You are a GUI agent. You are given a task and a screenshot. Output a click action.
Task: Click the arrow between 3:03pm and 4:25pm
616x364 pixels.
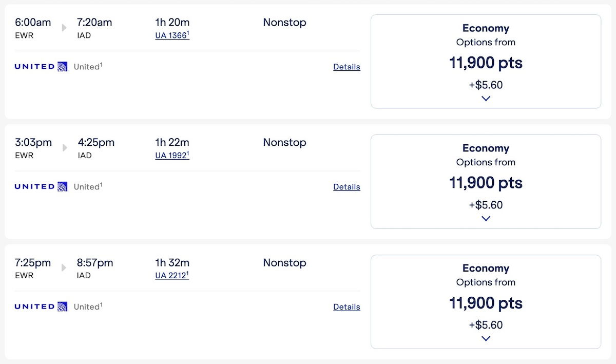[x=65, y=148]
